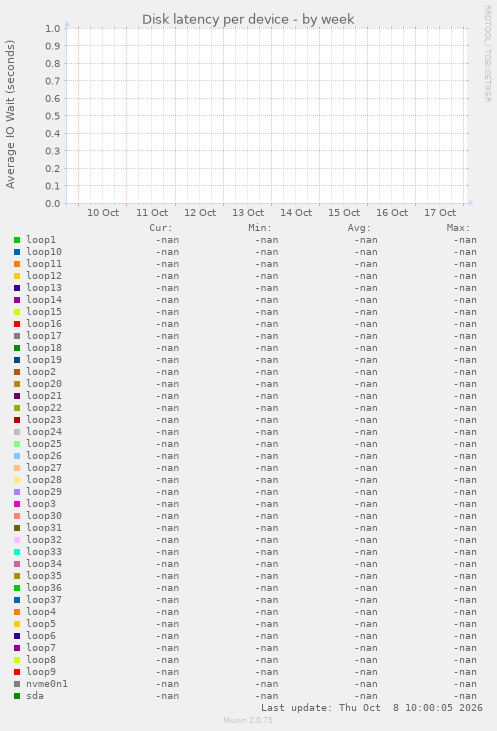Select the loop35 legend label
The height and width of the screenshot is (731, 497).
pyautogui.click(x=44, y=576)
